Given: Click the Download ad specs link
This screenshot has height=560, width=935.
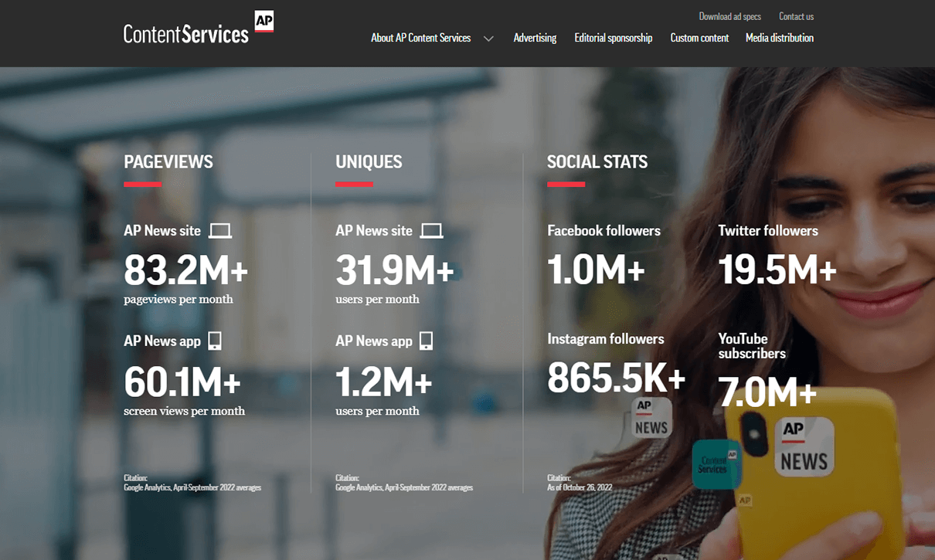Looking at the screenshot, I should click(730, 16).
